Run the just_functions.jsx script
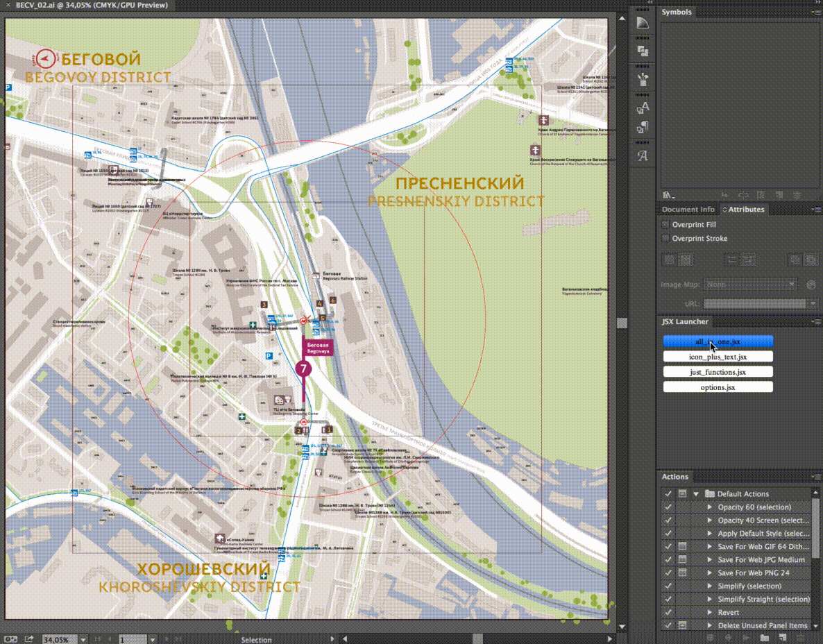The image size is (823, 644). [718, 372]
